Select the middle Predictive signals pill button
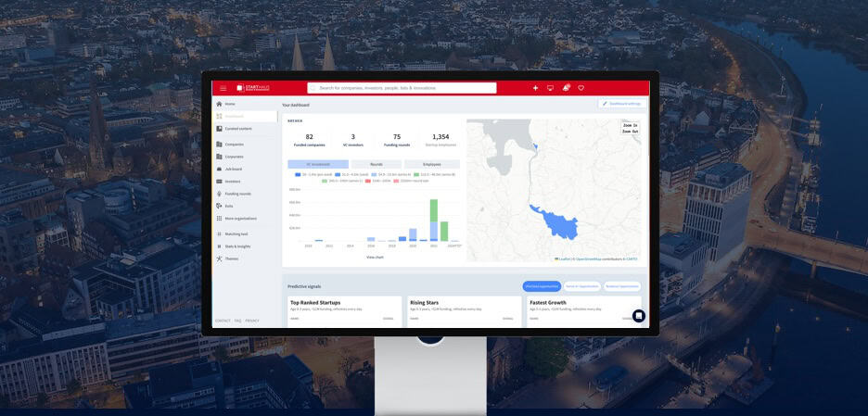The width and height of the screenshot is (868, 416). (581, 286)
